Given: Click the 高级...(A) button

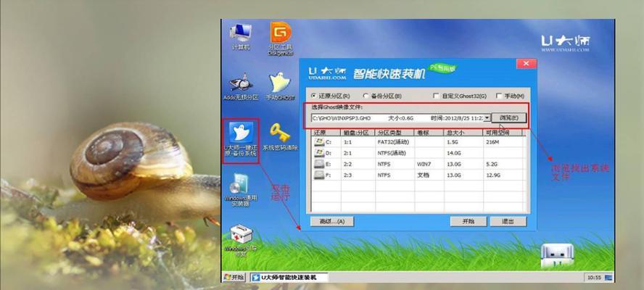Looking at the screenshot, I should coord(332,221).
